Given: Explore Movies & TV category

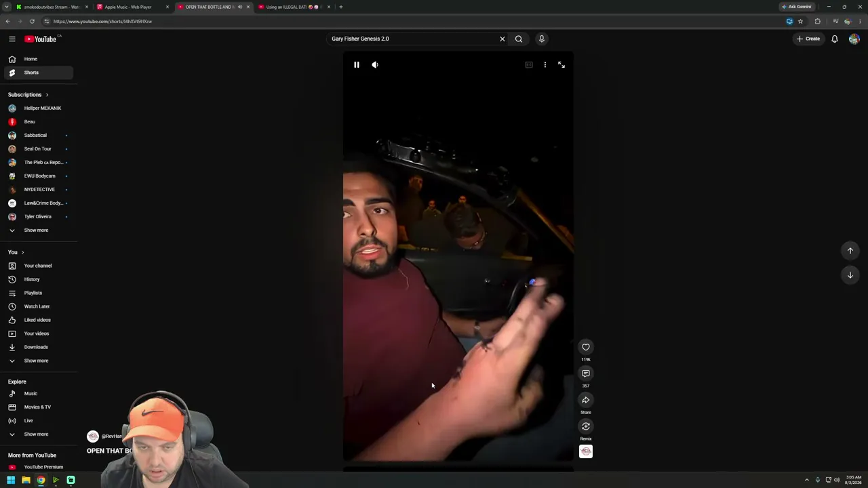Looking at the screenshot, I should [x=38, y=407].
